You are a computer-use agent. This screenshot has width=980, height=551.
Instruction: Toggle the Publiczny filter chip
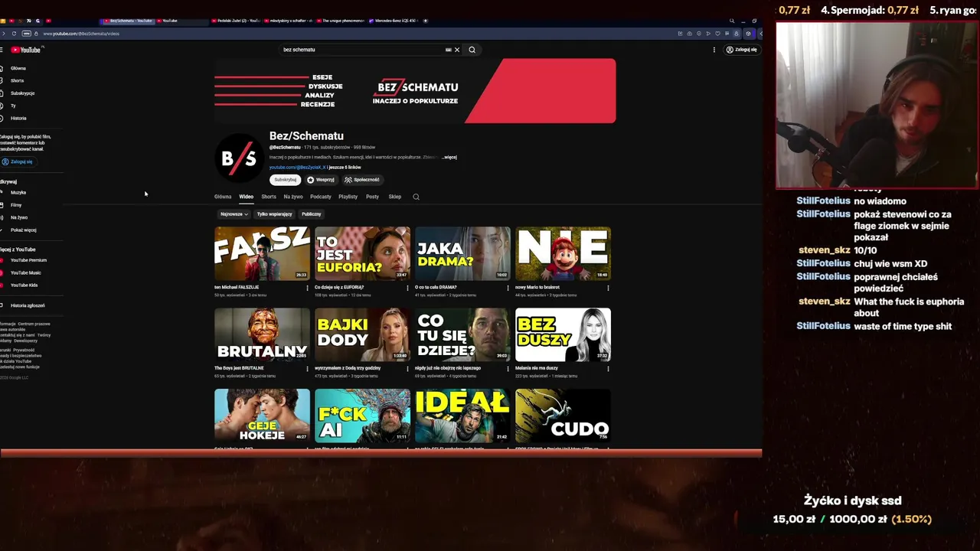312,214
